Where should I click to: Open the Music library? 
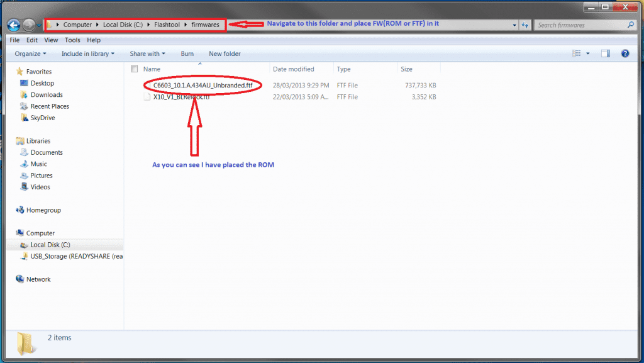(x=38, y=164)
